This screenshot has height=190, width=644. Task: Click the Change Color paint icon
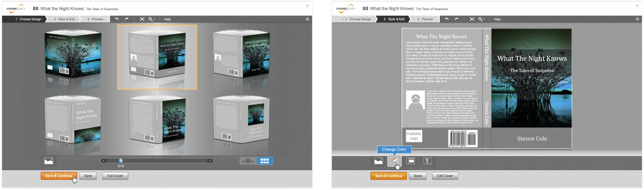click(x=394, y=161)
